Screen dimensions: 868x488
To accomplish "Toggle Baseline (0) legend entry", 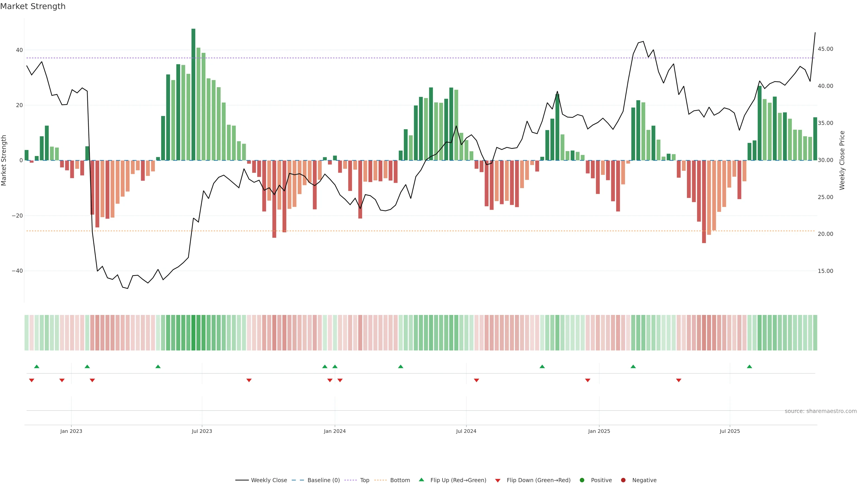I will pos(323,480).
